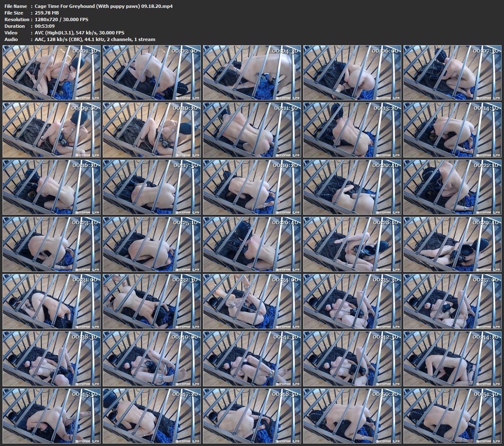Select the 00:28:10 thumbnail

point(352,244)
